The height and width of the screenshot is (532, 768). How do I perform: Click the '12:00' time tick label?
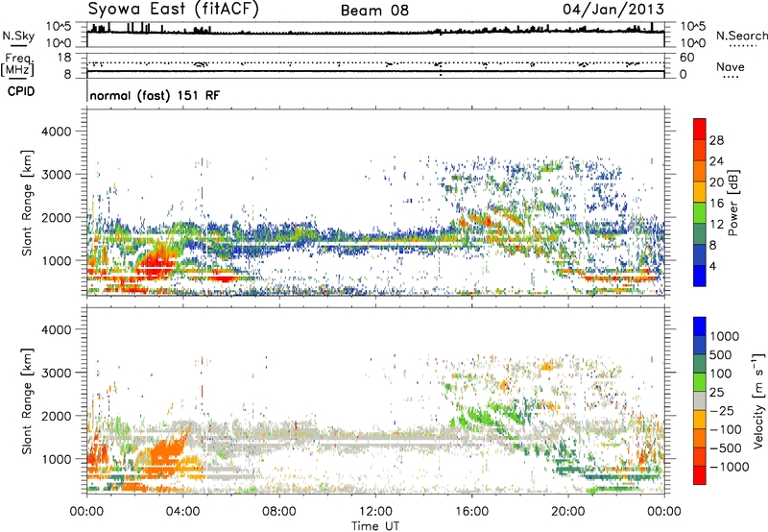[375, 512]
